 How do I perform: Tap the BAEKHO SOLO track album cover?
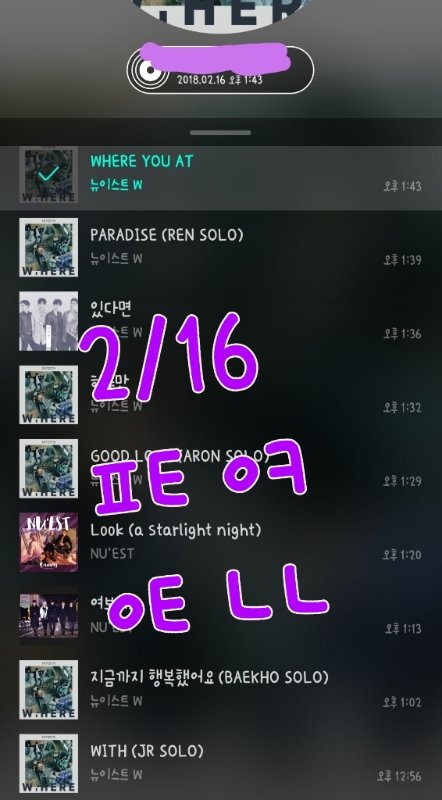48,690
